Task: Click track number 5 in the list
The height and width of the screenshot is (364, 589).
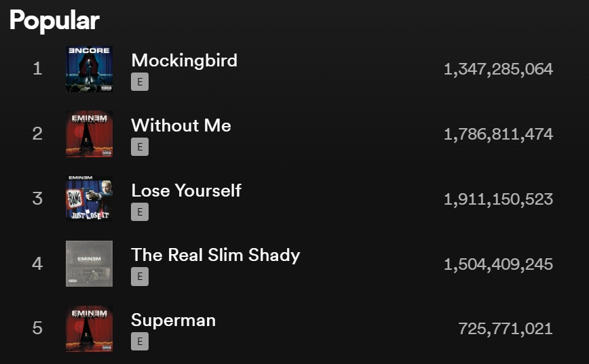Action: coord(37,328)
